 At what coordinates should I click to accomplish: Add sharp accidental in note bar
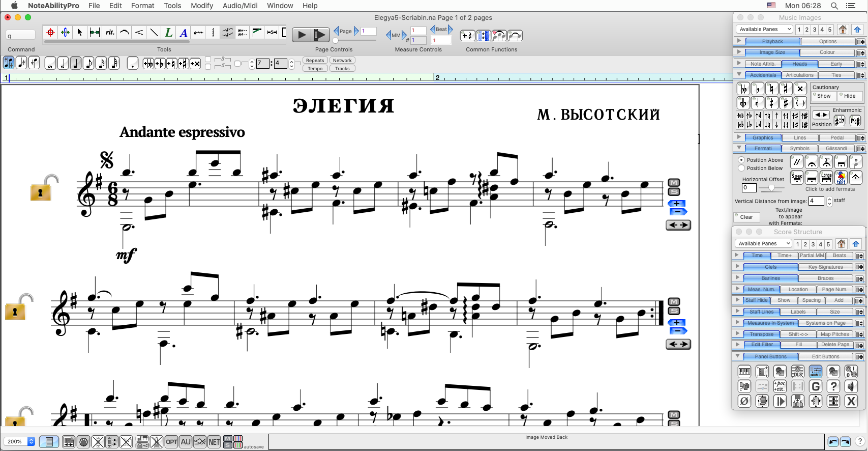[x=184, y=64]
